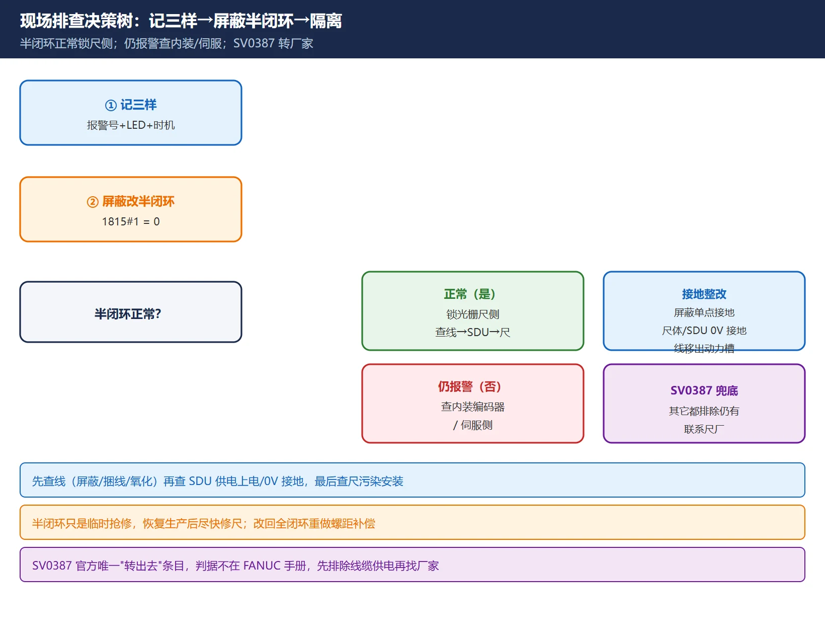Click the line "查内装编码器"

[473, 407]
